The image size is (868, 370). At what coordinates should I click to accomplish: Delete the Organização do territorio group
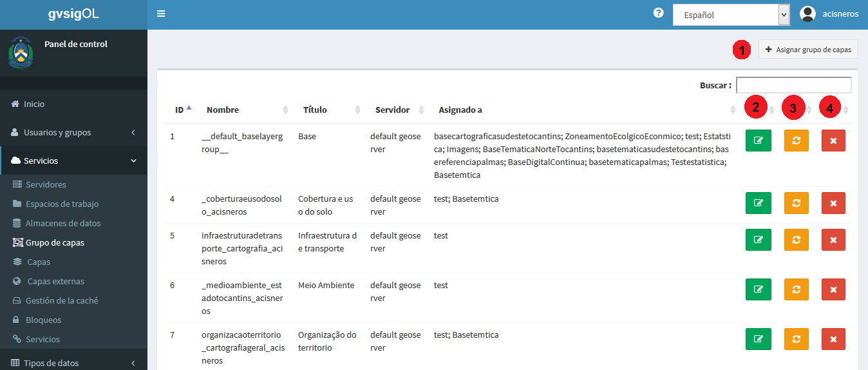click(833, 339)
